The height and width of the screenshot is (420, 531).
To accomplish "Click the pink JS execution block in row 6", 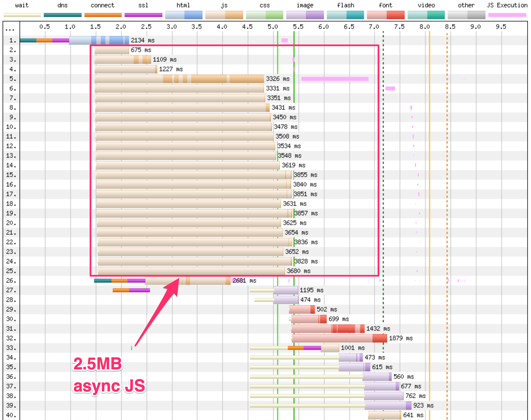I will (390, 88).
